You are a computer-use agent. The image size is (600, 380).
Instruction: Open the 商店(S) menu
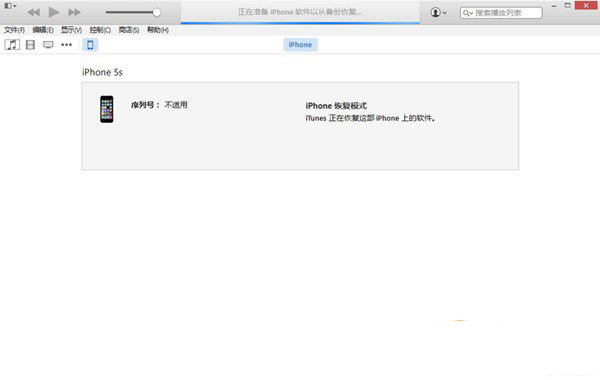(x=129, y=30)
